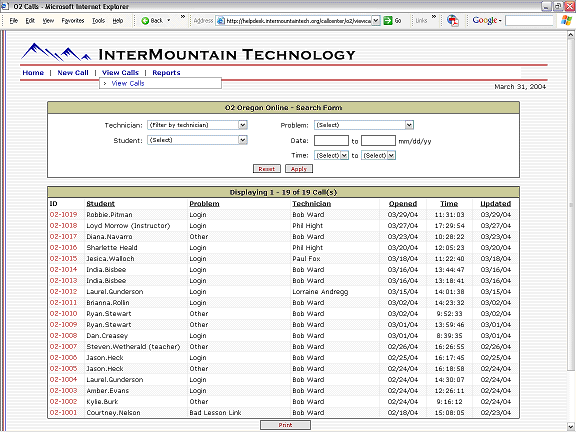The width and height of the screenshot is (576, 432).
Task: Click the IE page icon in title bar
Action: click(x=5, y=6)
